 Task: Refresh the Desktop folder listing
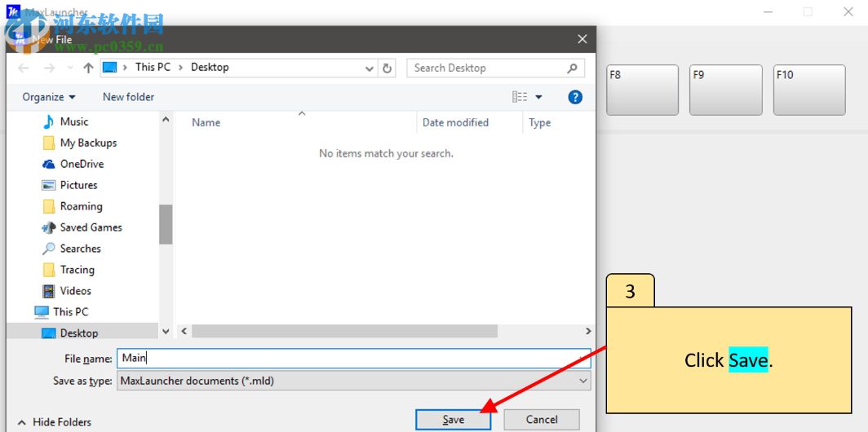pyautogui.click(x=387, y=68)
